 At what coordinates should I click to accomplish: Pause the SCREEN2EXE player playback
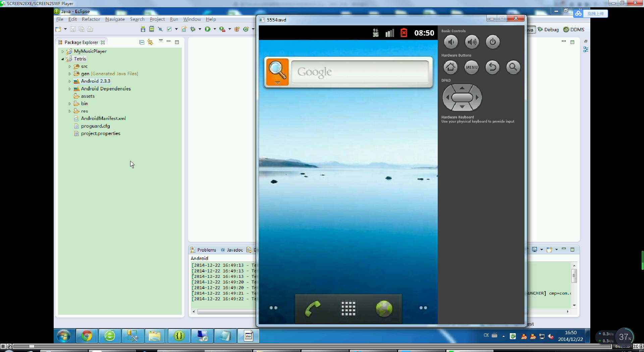3,346
